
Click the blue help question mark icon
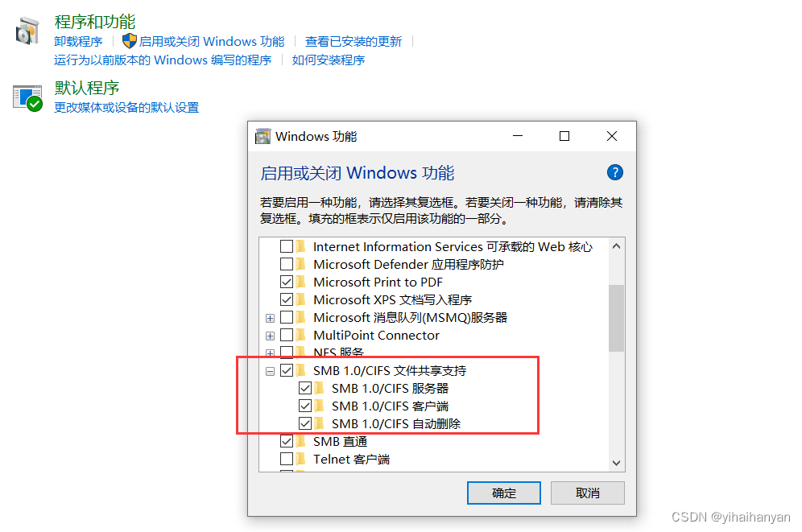[x=615, y=172]
